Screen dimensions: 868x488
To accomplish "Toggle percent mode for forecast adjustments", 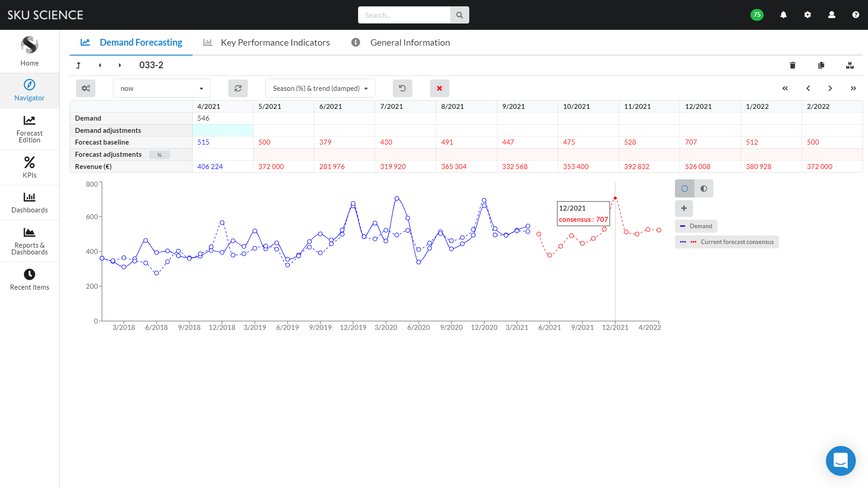I will (159, 155).
